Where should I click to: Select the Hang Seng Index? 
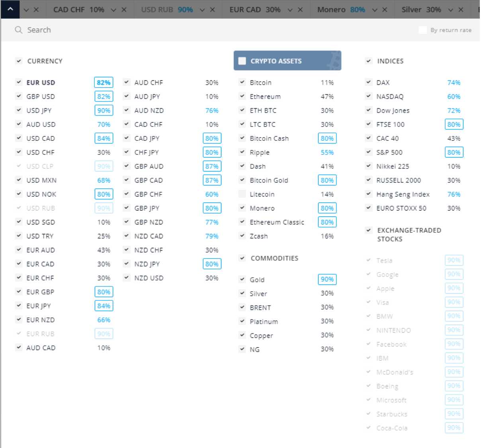(x=403, y=194)
